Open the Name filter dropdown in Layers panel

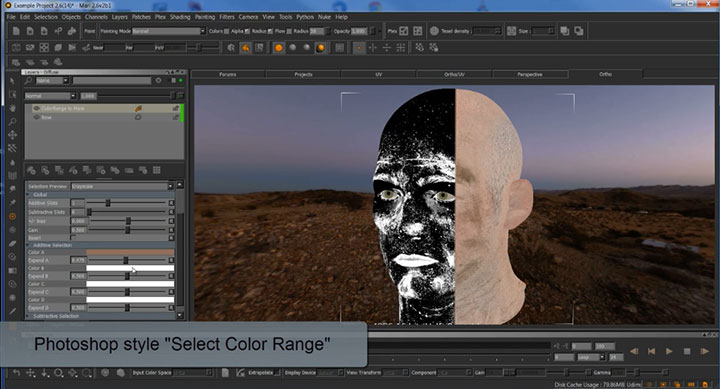pos(52,80)
